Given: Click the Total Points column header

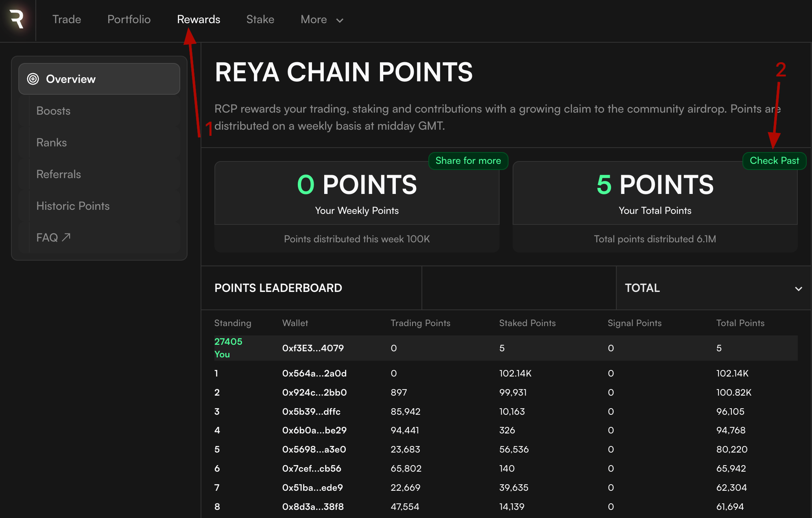Looking at the screenshot, I should pyautogui.click(x=740, y=323).
